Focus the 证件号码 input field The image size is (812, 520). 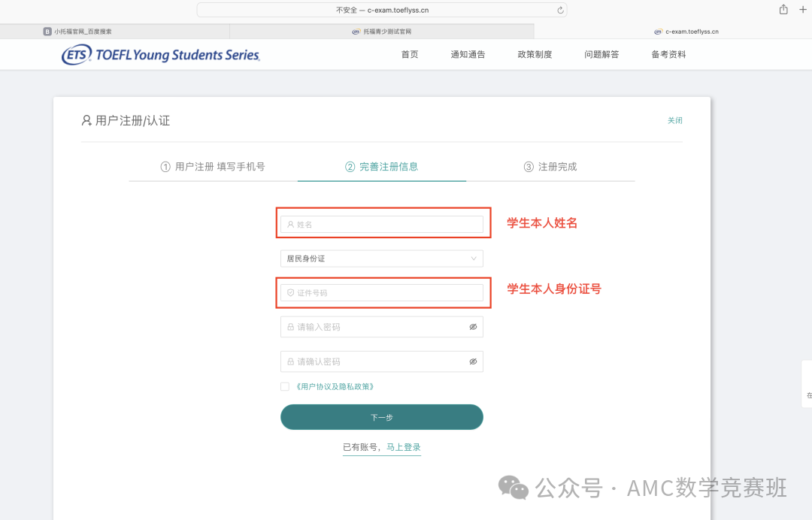382,293
